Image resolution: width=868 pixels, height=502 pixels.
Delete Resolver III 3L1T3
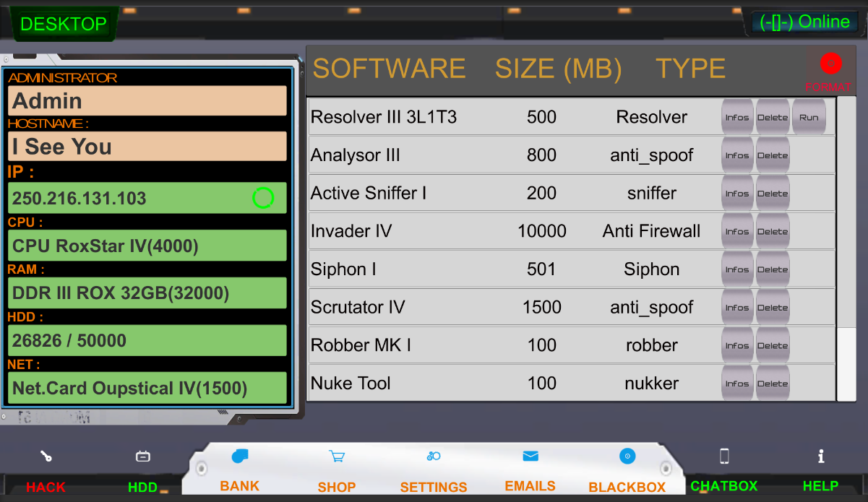click(773, 117)
